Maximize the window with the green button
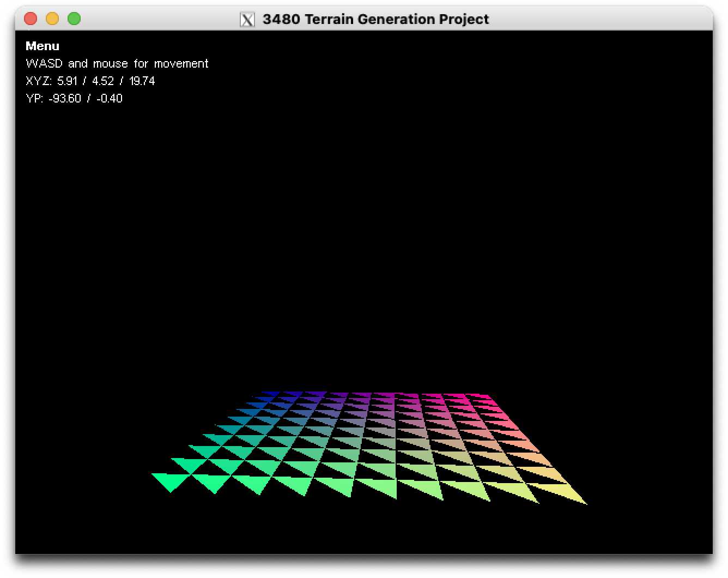 (74, 19)
